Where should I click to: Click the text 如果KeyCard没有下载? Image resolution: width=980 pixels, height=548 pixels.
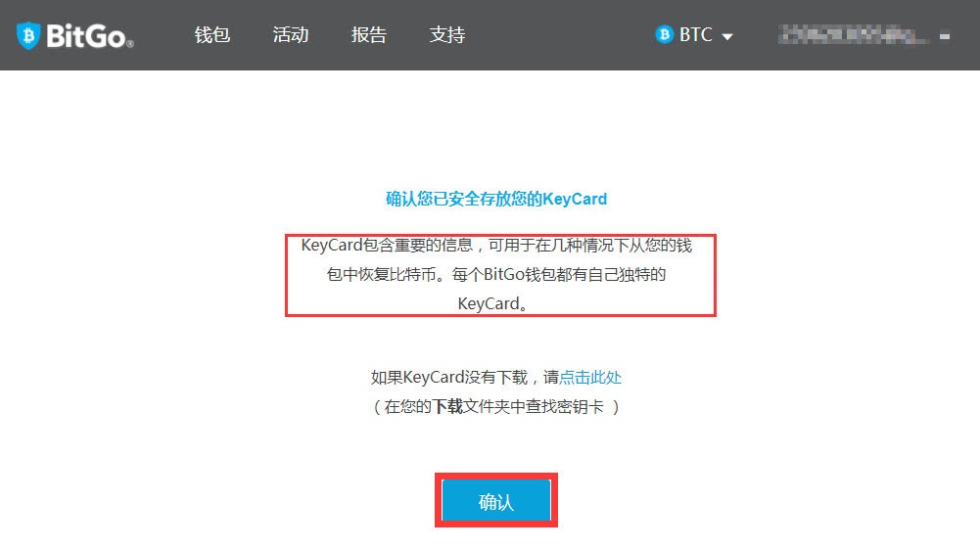tap(449, 378)
